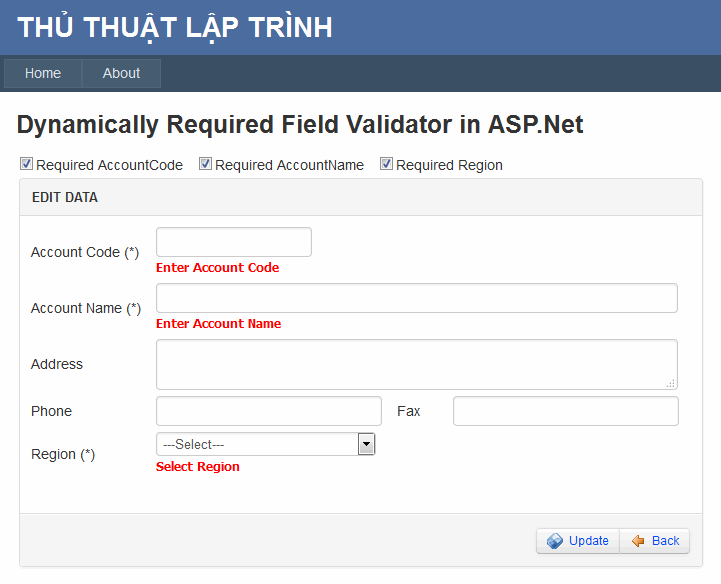Click the EDIT DATA panel heading
The height and width of the screenshot is (584, 721).
pyautogui.click(x=65, y=197)
